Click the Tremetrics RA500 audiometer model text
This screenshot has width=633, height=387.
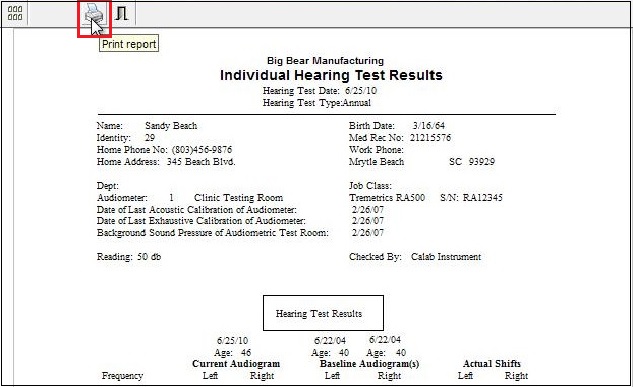(387, 198)
